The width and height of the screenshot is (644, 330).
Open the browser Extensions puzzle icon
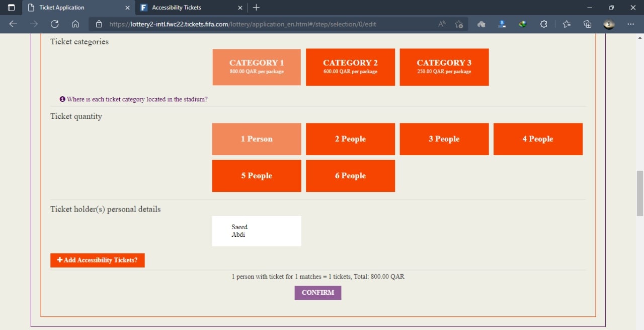pyautogui.click(x=543, y=24)
